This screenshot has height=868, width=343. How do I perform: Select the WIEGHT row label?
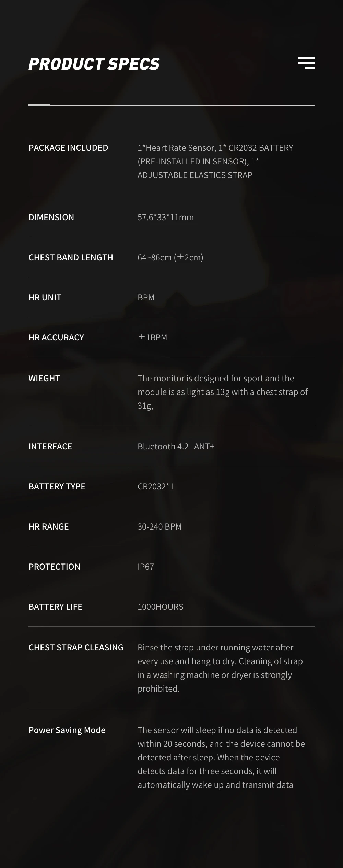pyautogui.click(x=44, y=378)
